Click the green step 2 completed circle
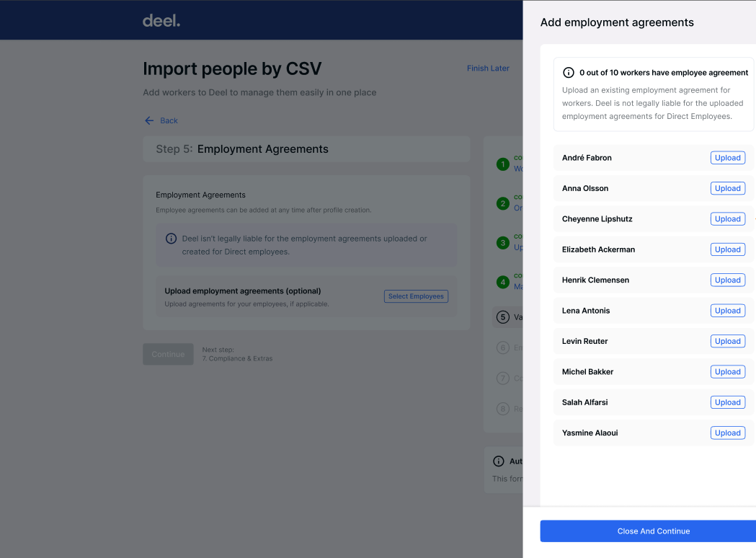 coord(503,204)
